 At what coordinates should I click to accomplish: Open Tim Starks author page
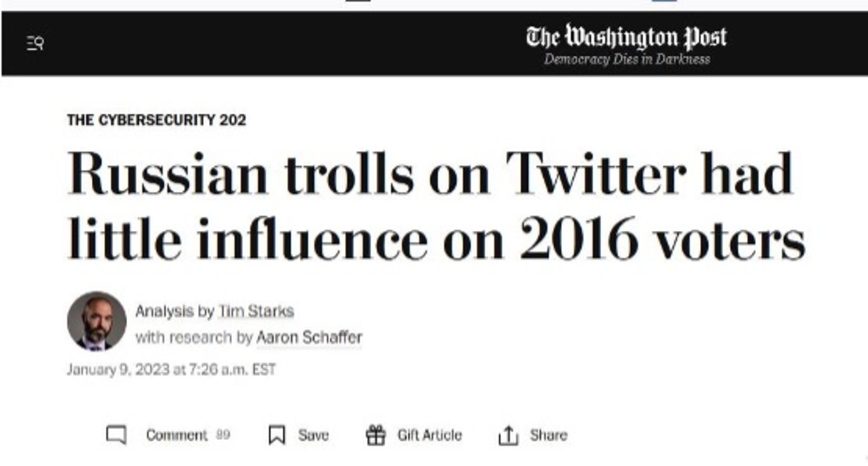[256, 311]
